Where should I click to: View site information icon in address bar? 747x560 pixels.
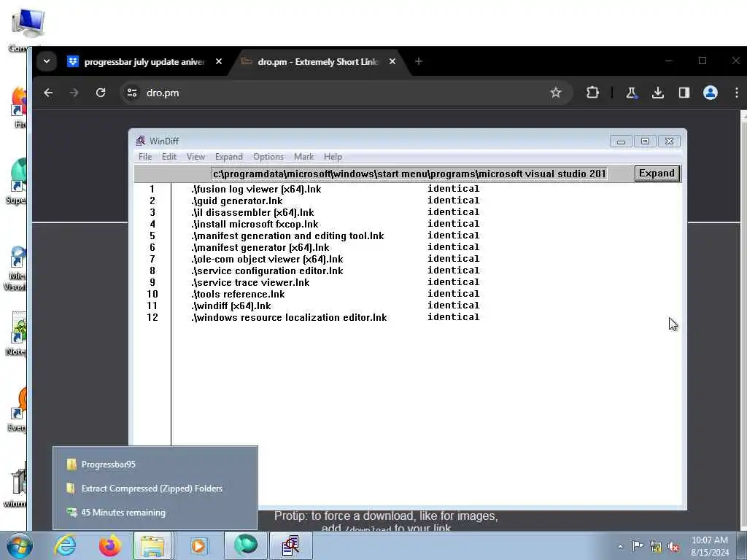point(132,93)
